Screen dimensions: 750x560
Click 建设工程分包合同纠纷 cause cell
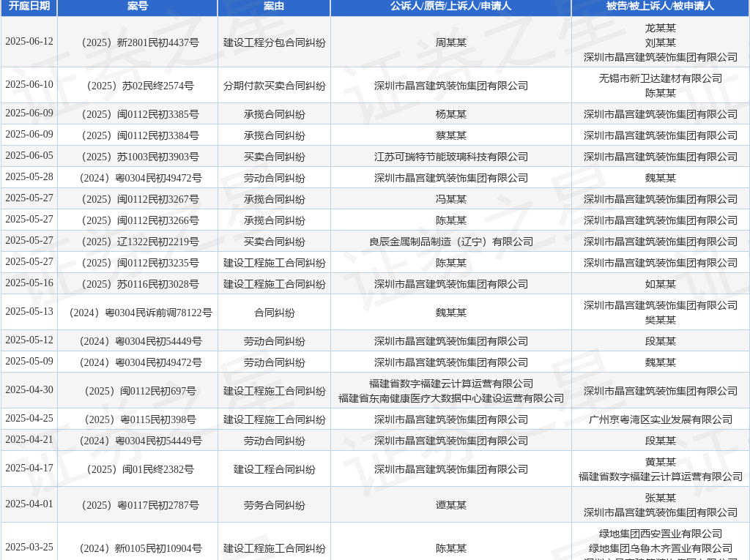click(274, 42)
